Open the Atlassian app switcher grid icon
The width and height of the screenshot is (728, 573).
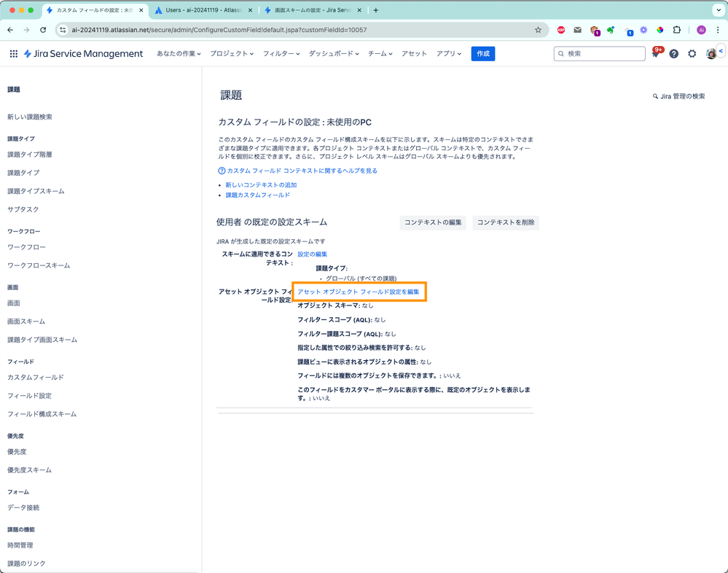click(13, 53)
